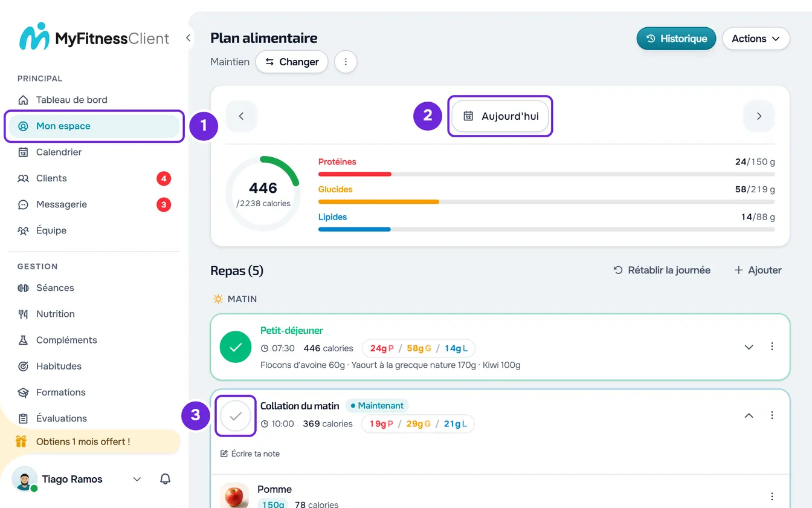
Task: Click the Maintenant badge
Action: (377, 406)
